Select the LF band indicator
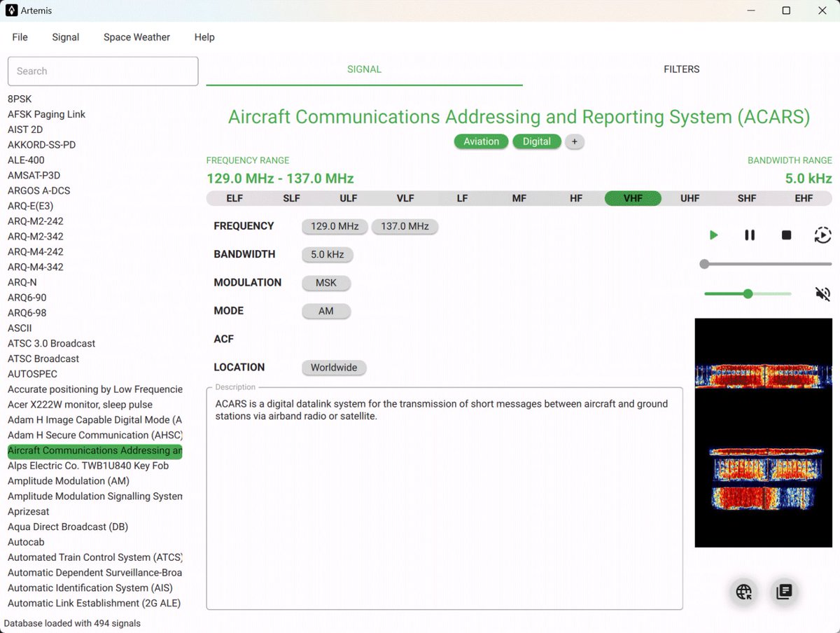 coord(462,198)
